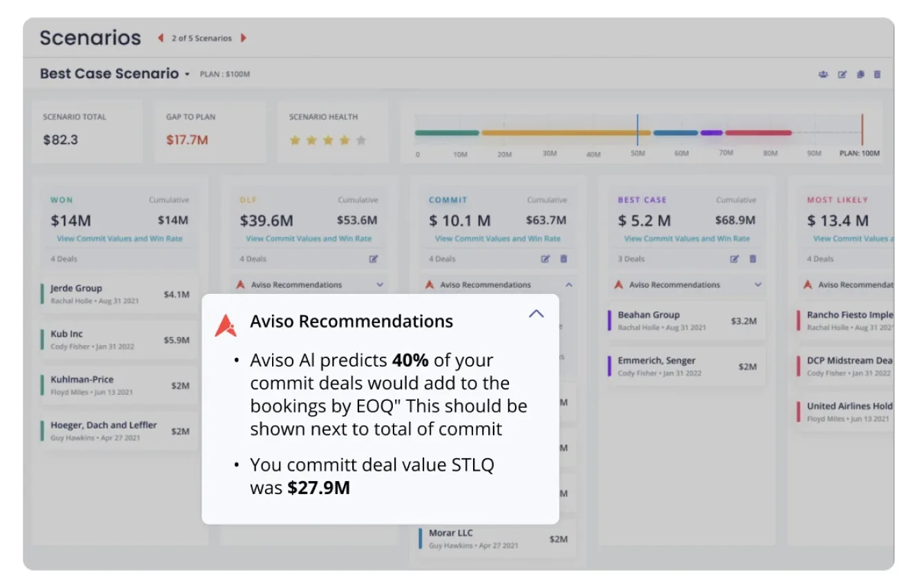Click the Commit cumulative $63.7M value
The width and height of the screenshot is (917, 588).
546,221
